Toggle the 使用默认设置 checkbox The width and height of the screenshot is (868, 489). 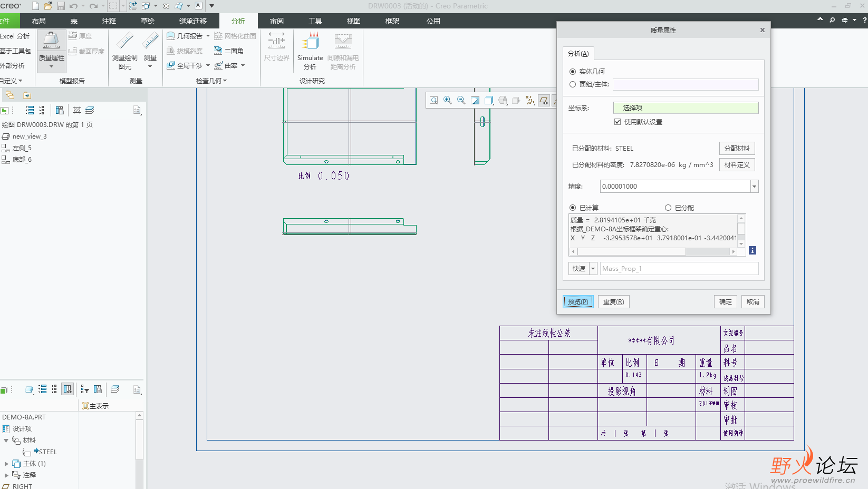point(618,122)
